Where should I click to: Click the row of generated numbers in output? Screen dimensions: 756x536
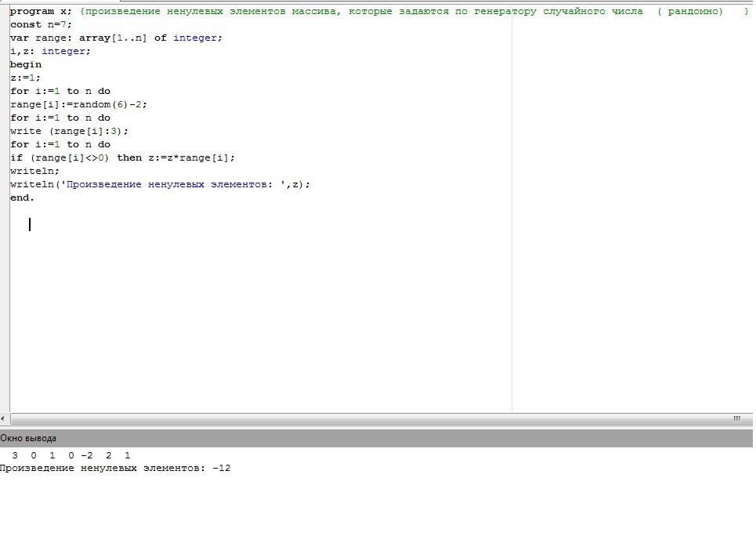click(x=71, y=455)
